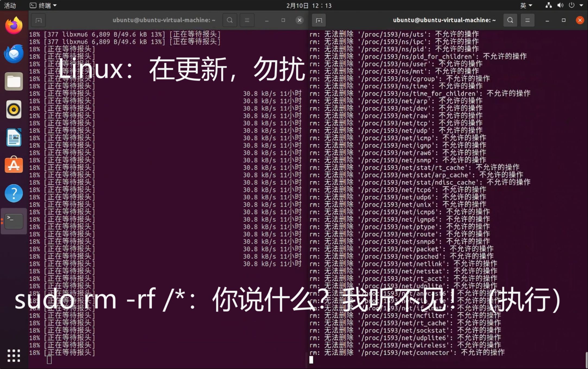Click the line containing '/proc/1593/net/wireless'

coord(405,345)
